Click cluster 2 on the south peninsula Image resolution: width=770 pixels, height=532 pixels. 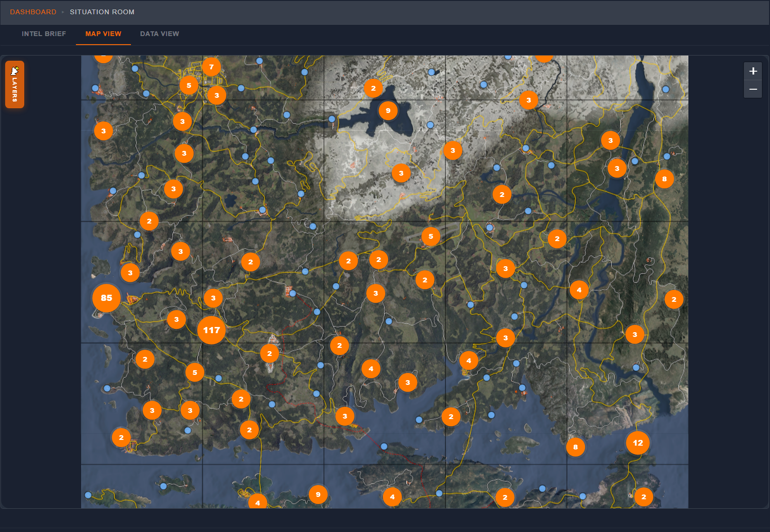coord(451,417)
